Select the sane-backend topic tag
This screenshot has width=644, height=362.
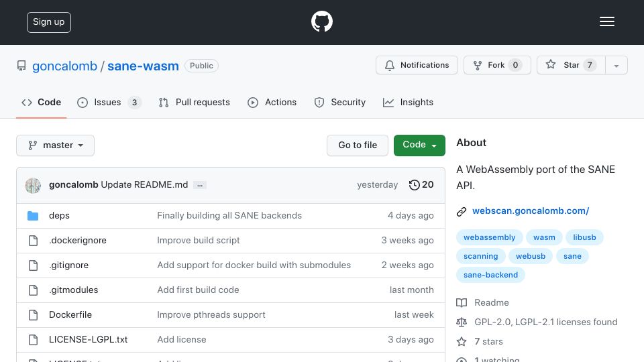click(x=490, y=275)
